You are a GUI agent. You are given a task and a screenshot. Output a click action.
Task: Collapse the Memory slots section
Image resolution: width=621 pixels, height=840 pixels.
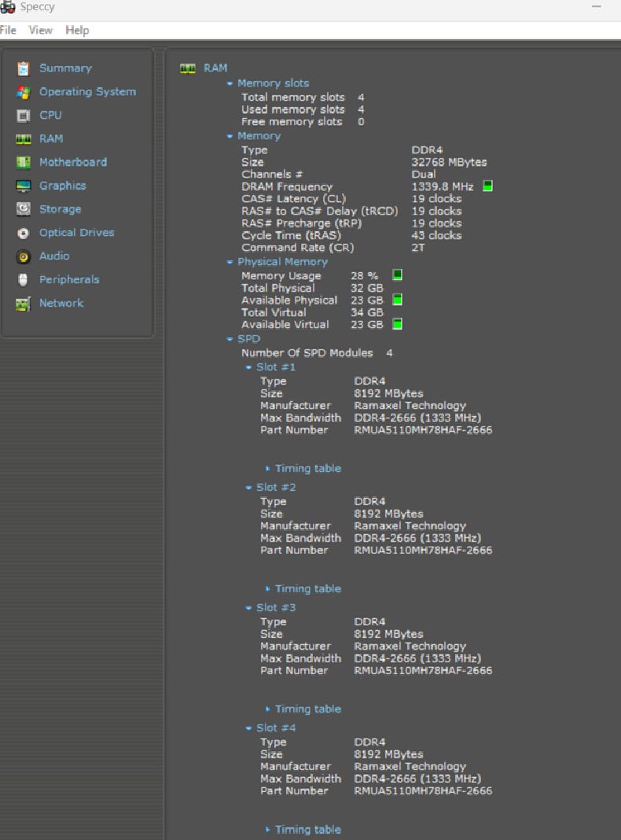click(230, 83)
